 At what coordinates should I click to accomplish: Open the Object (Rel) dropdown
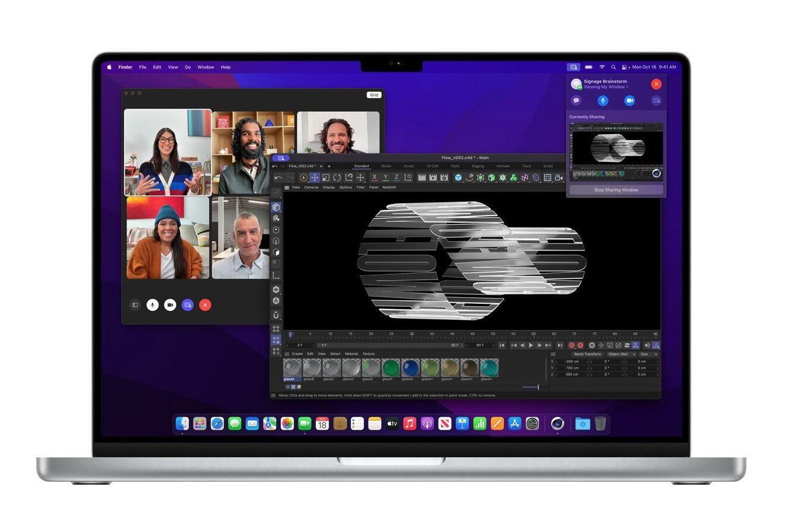point(621,354)
